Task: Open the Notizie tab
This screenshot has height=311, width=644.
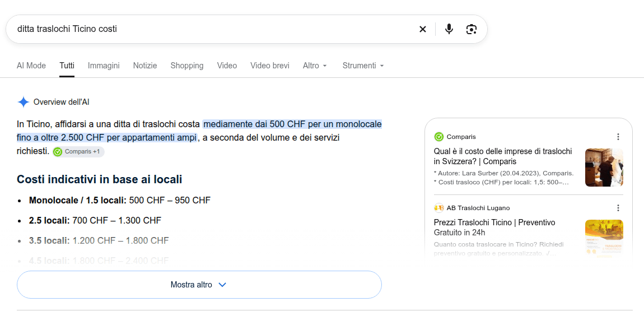Action: point(145,66)
